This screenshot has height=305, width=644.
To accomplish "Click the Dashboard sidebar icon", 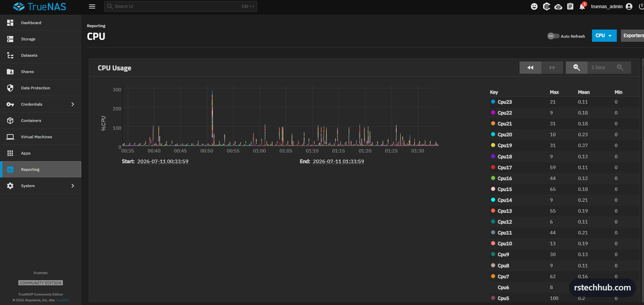I will (x=10, y=23).
